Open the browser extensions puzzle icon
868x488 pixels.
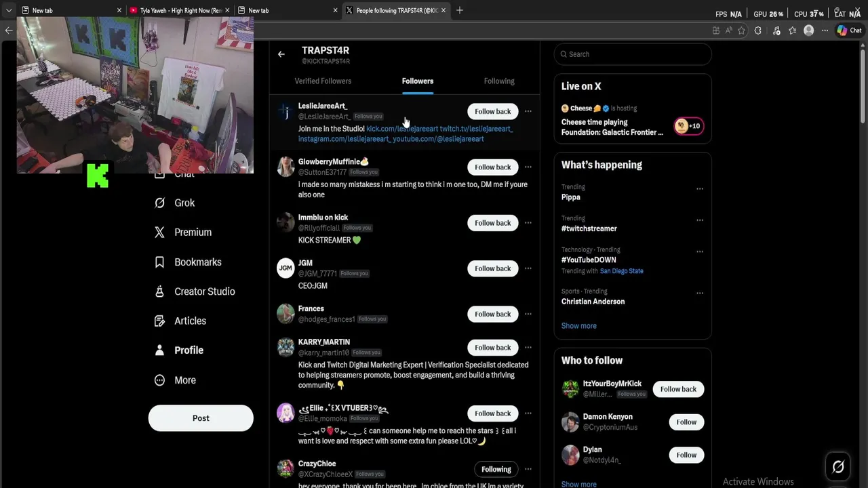point(758,30)
